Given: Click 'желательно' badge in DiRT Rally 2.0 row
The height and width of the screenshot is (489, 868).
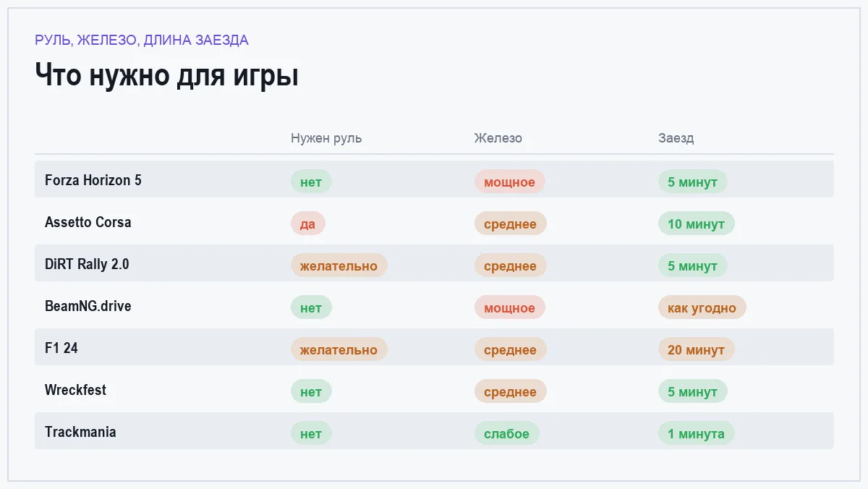Looking at the screenshot, I should (339, 265).
